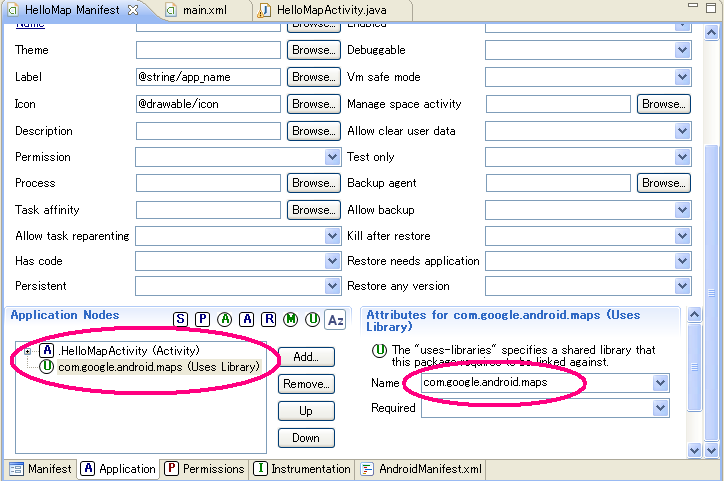Viewport: 724px width, 481px height.
Task: Toggle the Az alphabetical sort button
Action: point(336,319)
